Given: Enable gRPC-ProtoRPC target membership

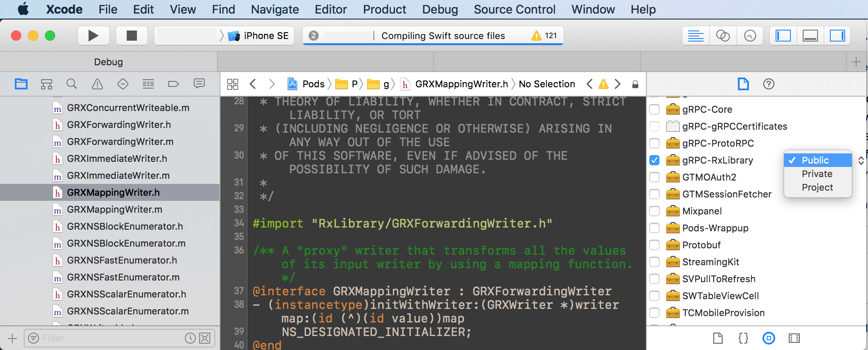Looking at the screenshot, I should click(x=654, y=143).
